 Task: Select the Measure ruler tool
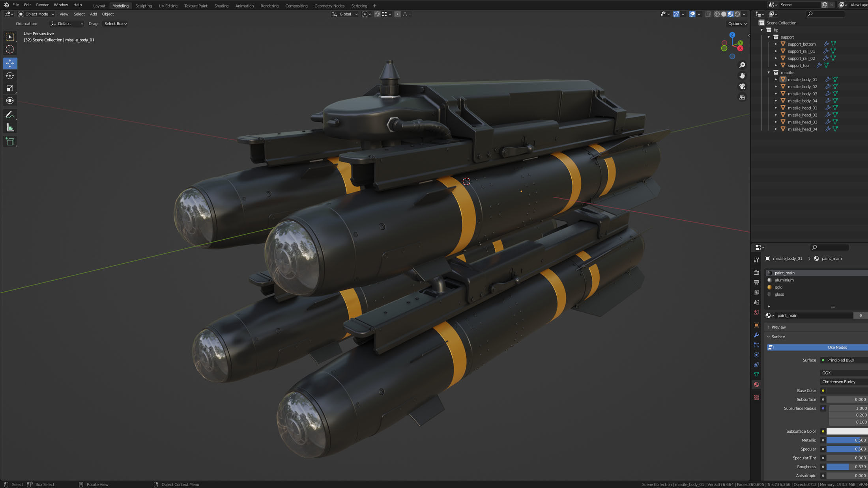(10, 127)
